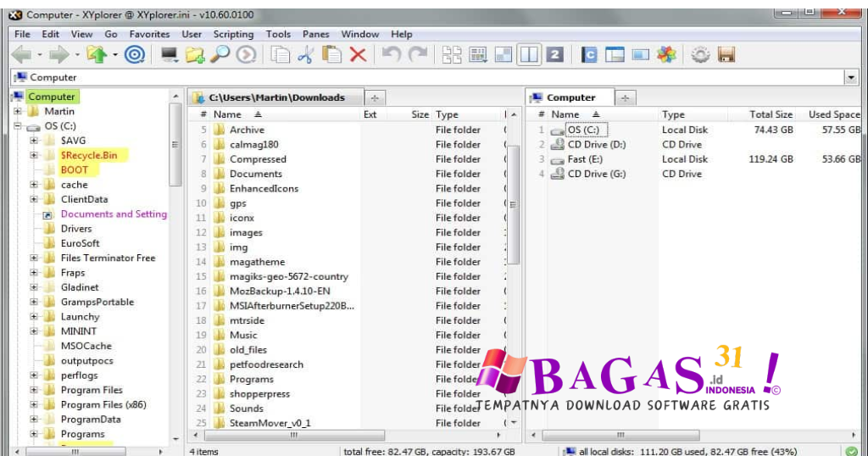
Task: Toggle the second pane '2' button
Action: pyautogui.click(x=554, y=55)
